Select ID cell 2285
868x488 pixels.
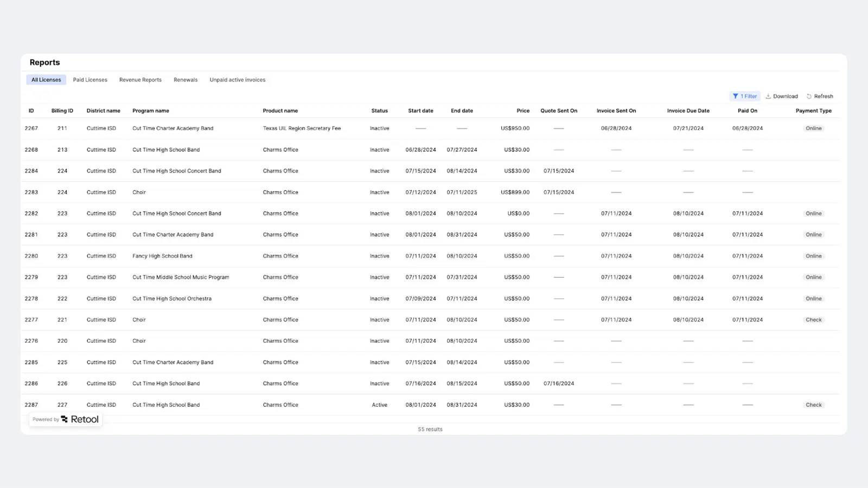31,362
